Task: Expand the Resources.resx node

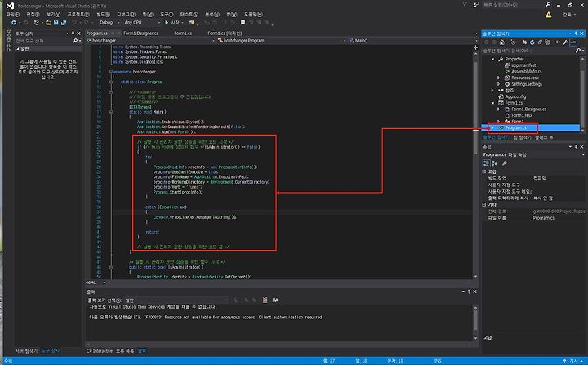Action: click(x=498, y=78)
